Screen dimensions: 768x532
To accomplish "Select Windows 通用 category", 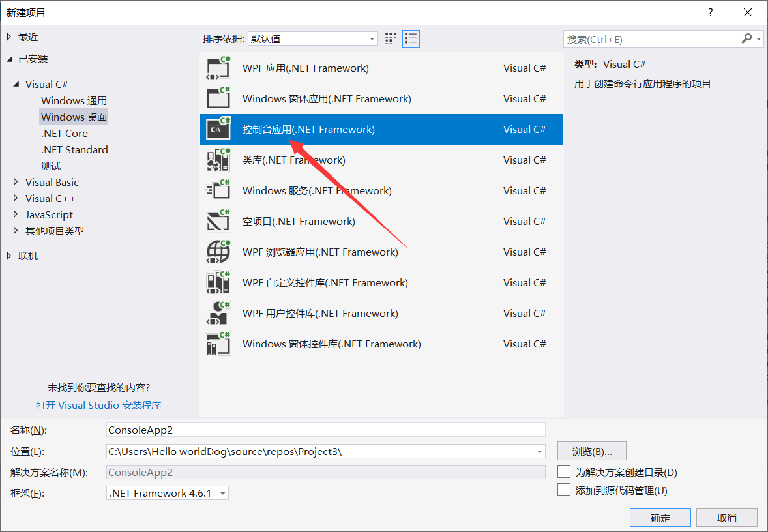I will click(x=74, y=100).
